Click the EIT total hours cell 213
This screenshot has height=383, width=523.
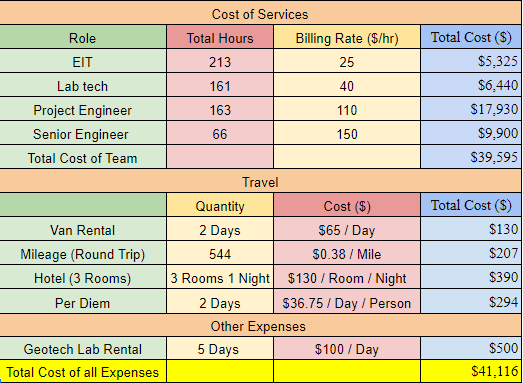[220, 61]
